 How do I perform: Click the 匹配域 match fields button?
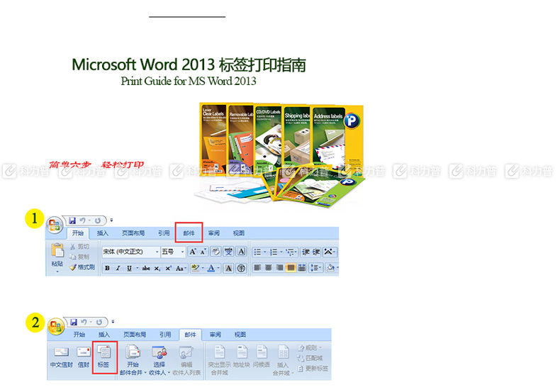[310, 358]
